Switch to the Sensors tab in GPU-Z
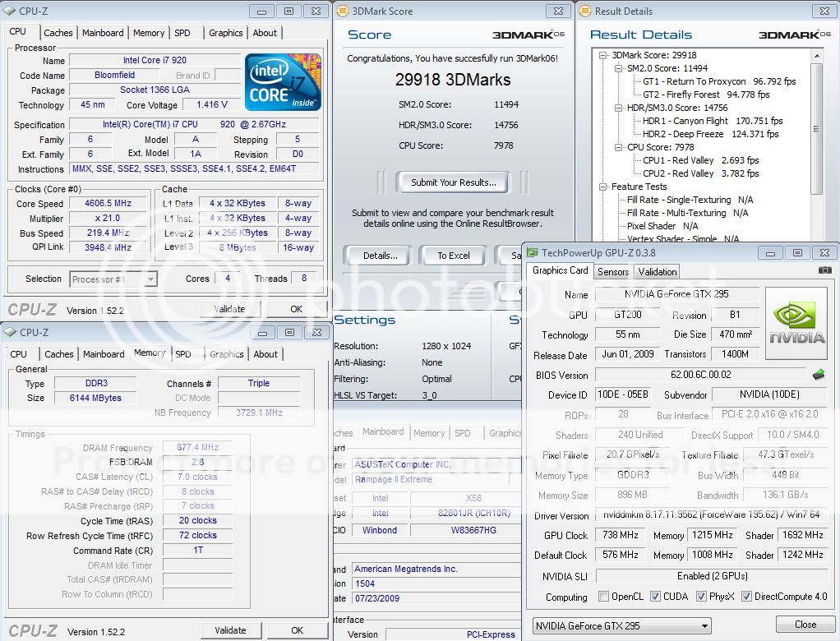The image size is (840, 641). (x=613, y=271)
